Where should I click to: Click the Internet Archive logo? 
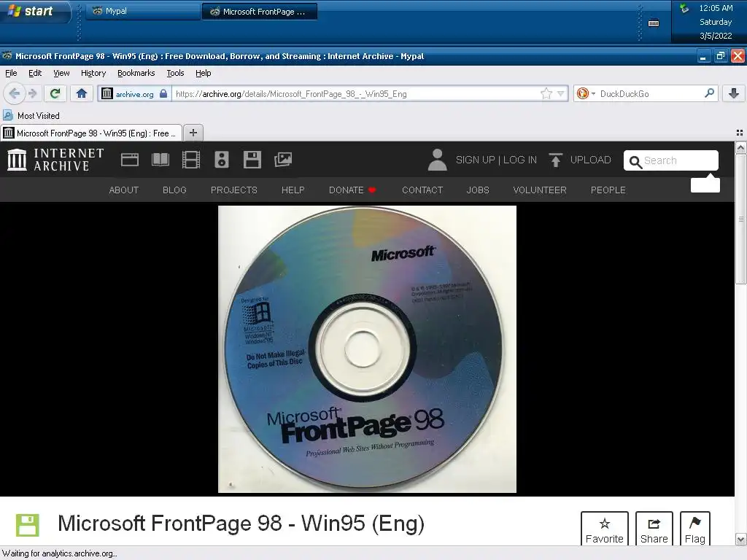[x=55, y=160]
